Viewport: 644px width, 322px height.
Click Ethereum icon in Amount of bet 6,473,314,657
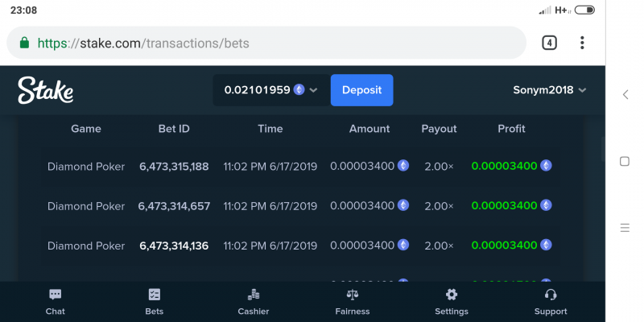[403, 205]
